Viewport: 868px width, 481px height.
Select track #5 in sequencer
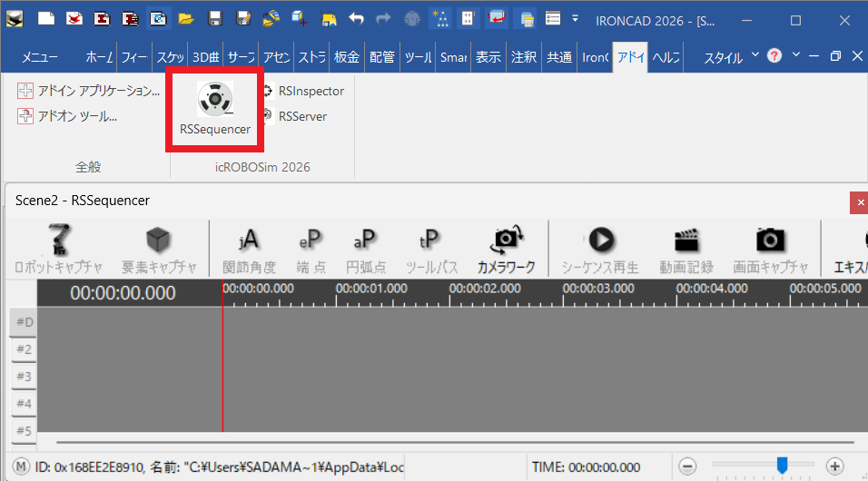24,430
